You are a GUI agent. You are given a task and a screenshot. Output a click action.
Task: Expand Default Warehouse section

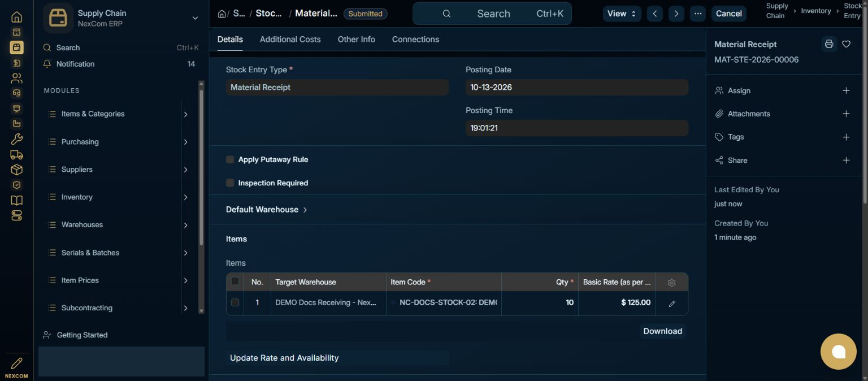coord(267,210)
